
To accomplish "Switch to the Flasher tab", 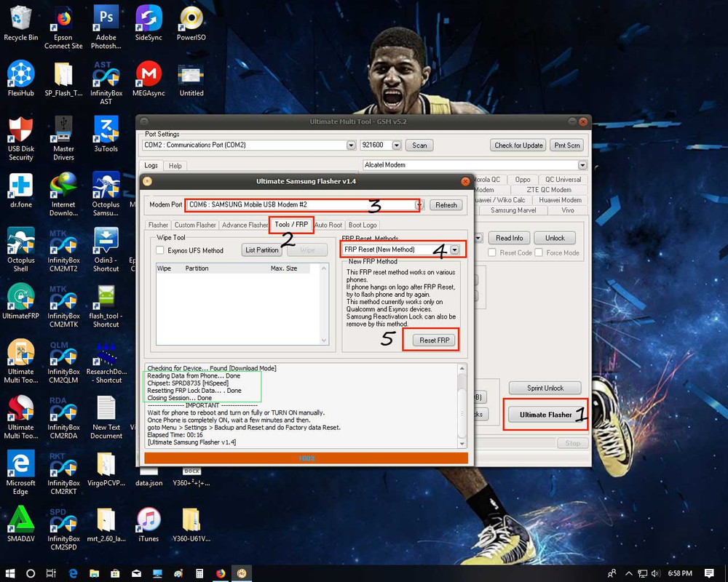I will tap(158, 225).
